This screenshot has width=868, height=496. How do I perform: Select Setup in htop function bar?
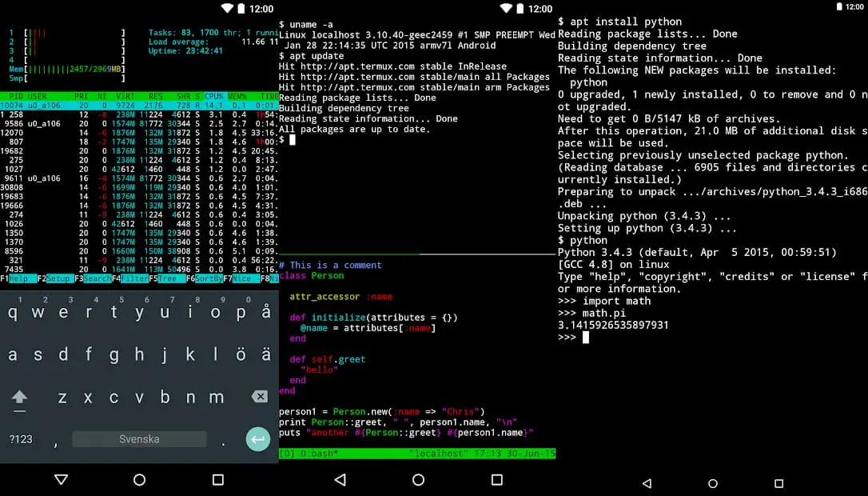click(x=58, y=278)
